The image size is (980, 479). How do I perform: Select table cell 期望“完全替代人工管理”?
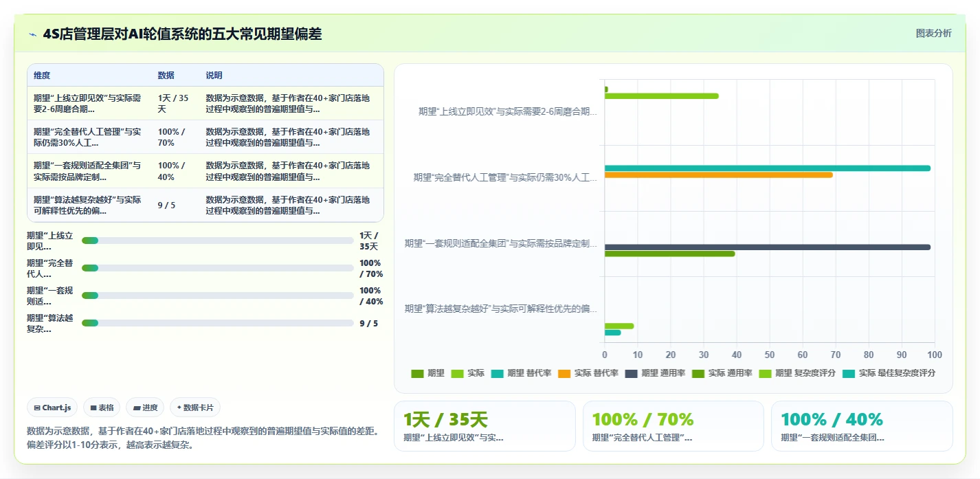click(89, 137)
